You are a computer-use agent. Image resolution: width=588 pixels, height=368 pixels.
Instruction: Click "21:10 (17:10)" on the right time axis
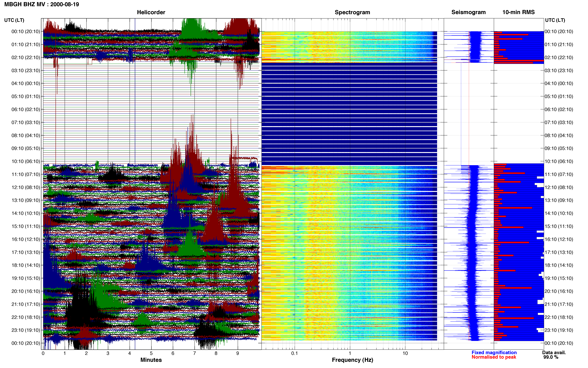(x=559, y=304)
